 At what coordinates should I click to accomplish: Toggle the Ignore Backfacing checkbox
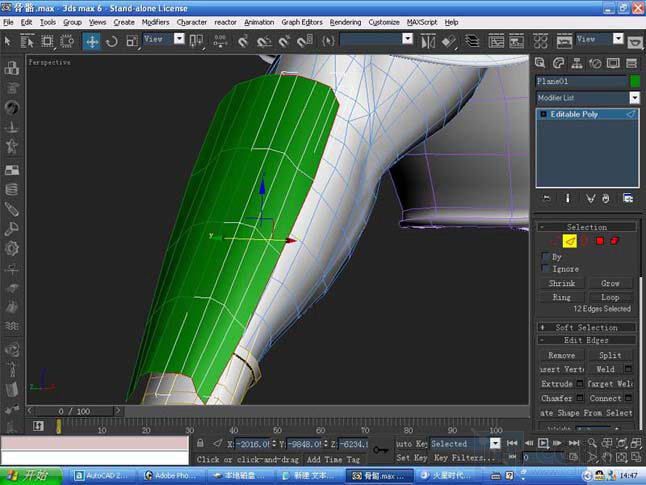[545, 269]
